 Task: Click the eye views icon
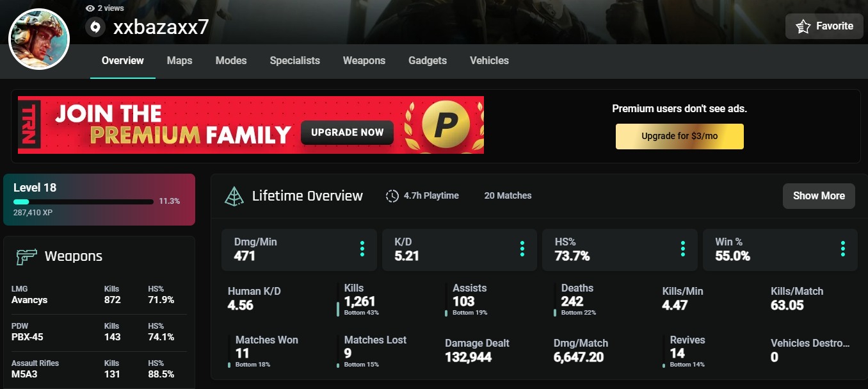pyautogui.click(x=90, y=8)
